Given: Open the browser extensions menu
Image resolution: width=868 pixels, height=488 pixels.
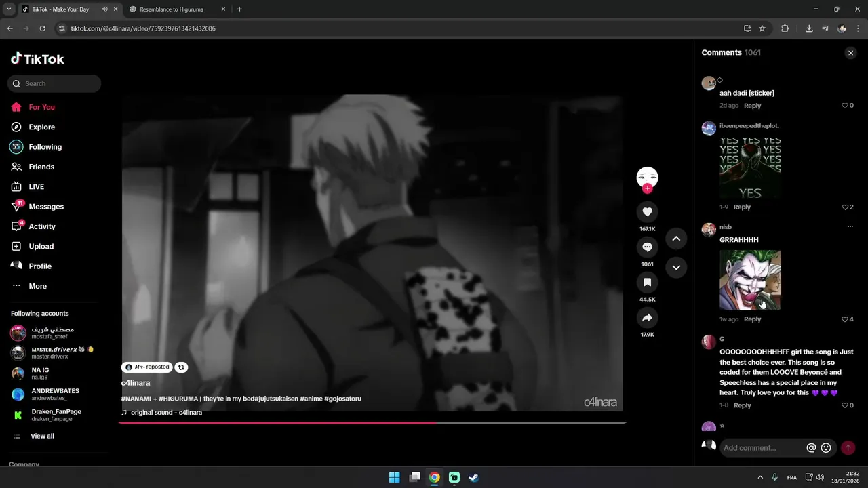Looking at the screenshot, I should (x=785, y=28).
